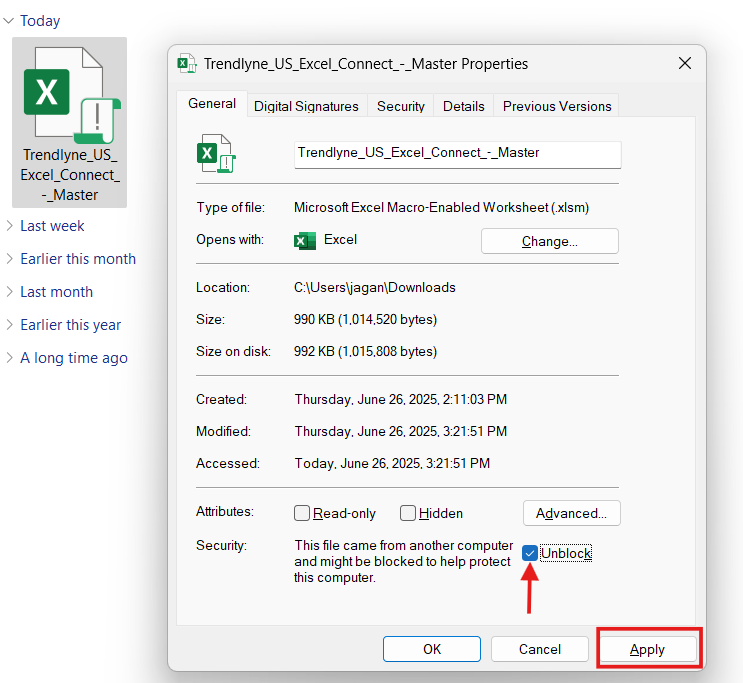Close the Properties dialog with the X button
This screenshot has height=683, width=743.
coord(684,63)
